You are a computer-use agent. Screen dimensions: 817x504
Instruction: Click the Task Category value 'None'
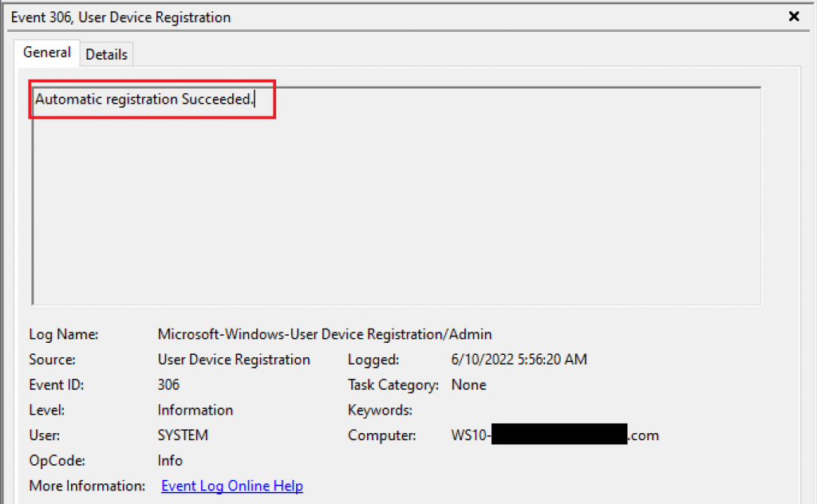468,384
